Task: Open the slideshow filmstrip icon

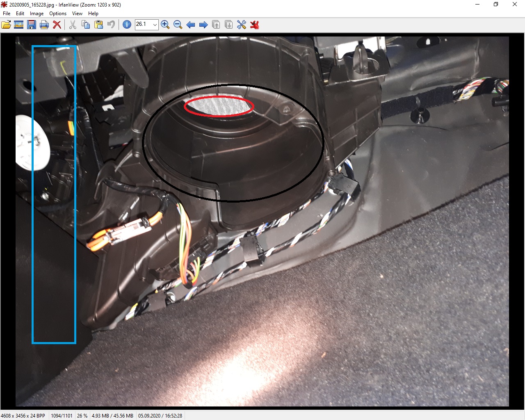Action: coord(18,25)
